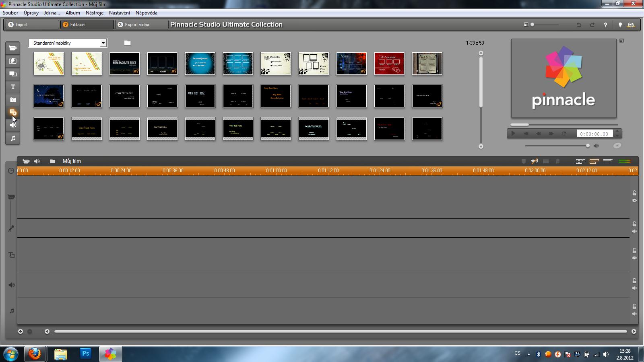Switch to the Editace tab

87,25
